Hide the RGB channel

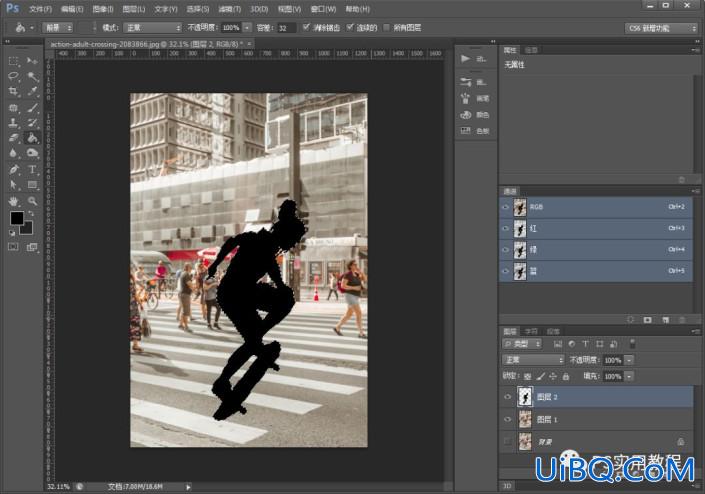tap(506, 207)
